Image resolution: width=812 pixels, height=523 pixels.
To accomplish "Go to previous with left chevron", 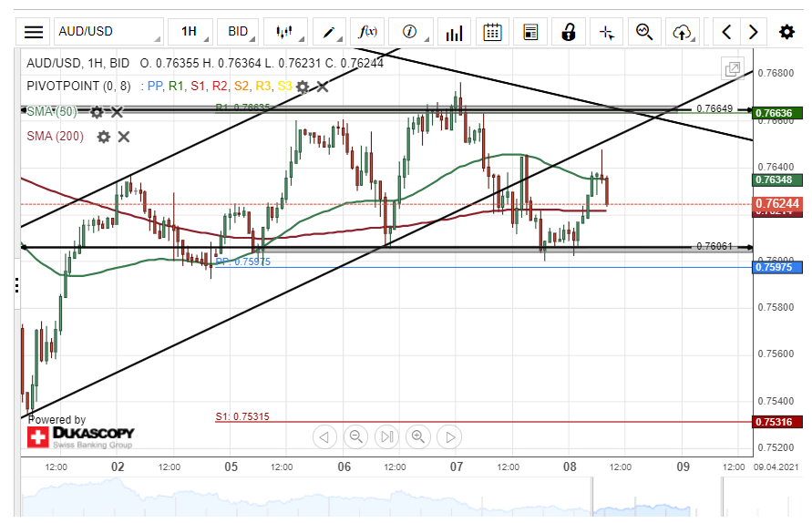I will click(x=726, y=32).
